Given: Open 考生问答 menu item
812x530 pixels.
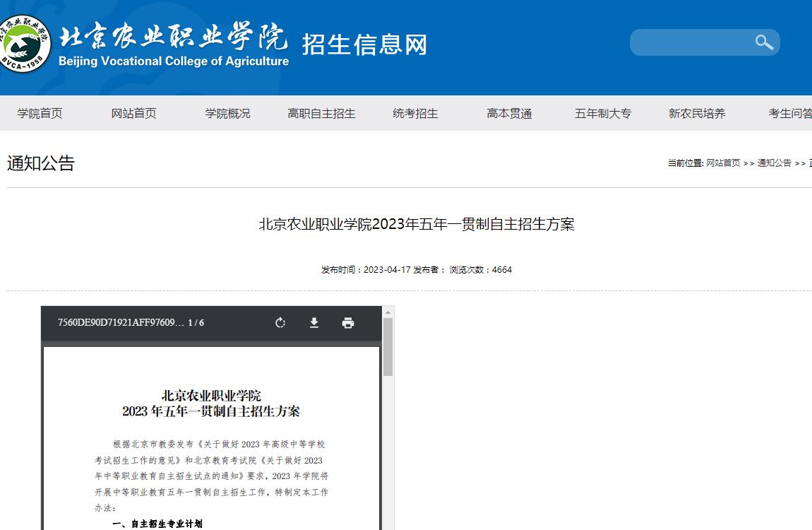Looking at the screenshot, I should pos(790,114).
